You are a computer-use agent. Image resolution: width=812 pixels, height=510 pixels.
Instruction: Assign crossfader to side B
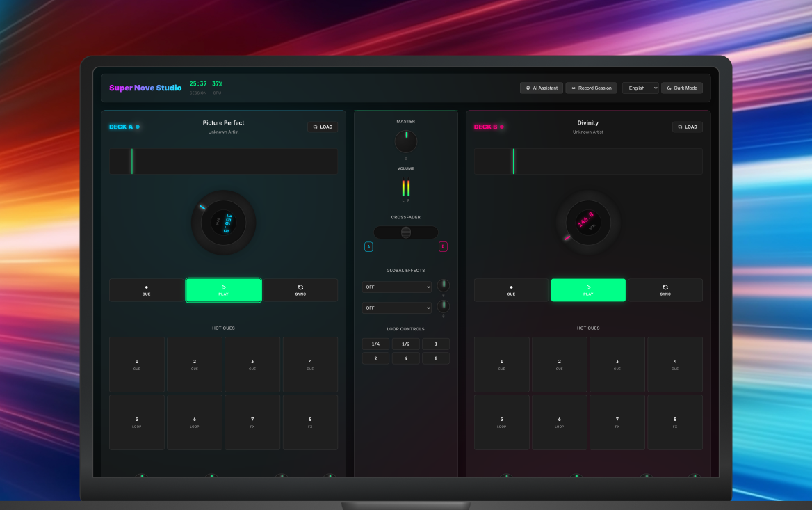pyautogui.click(x=443, y=247)
